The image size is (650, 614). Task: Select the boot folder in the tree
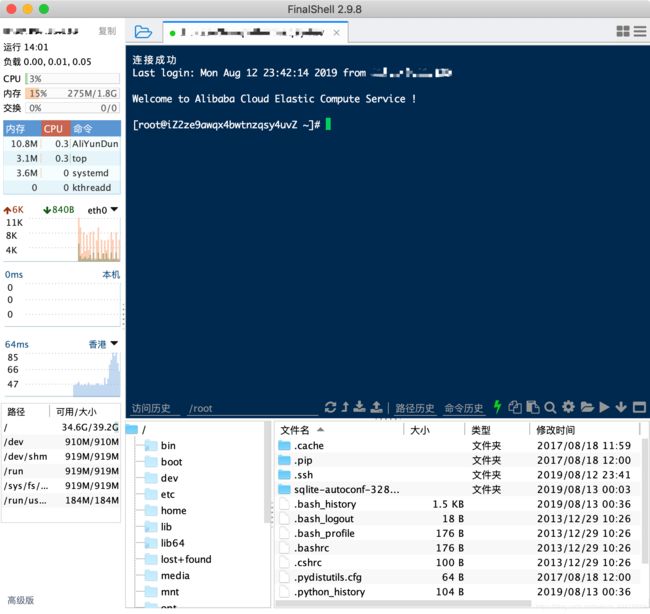click(x=164, y=462)
